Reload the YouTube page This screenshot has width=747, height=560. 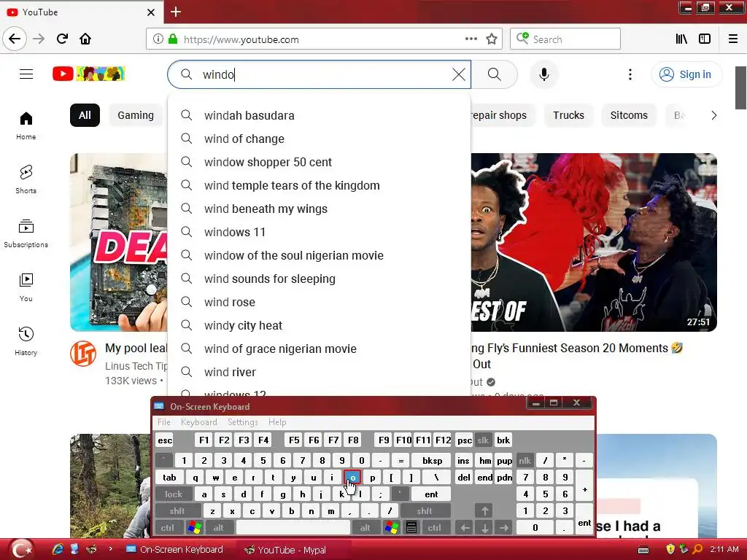pyautogui.click(x=62, y=39)
